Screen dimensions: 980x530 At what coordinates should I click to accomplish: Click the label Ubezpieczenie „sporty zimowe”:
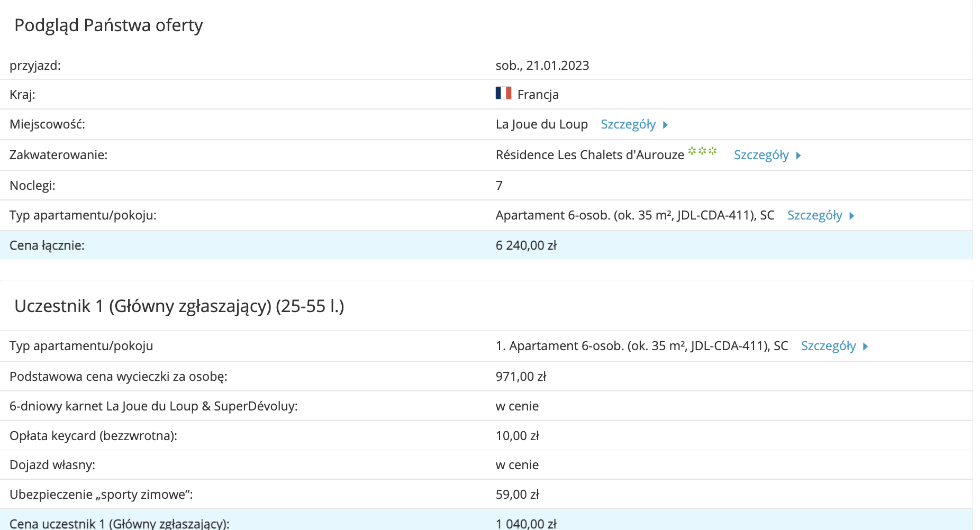101,495
